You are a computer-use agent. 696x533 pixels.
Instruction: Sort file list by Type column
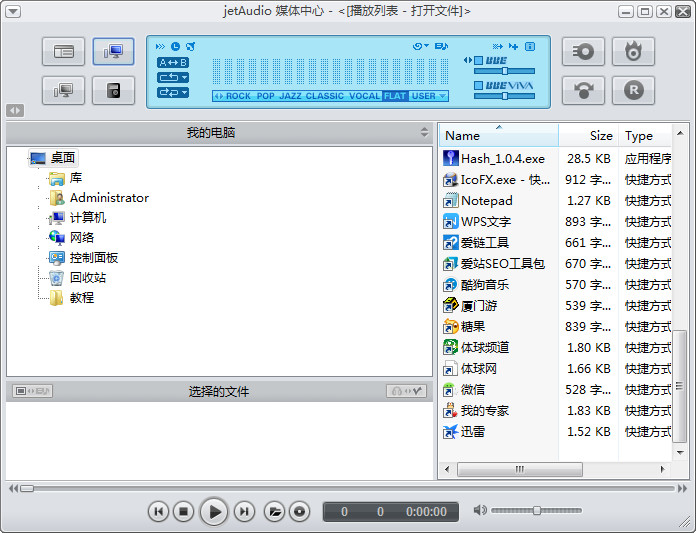point(645,135)
